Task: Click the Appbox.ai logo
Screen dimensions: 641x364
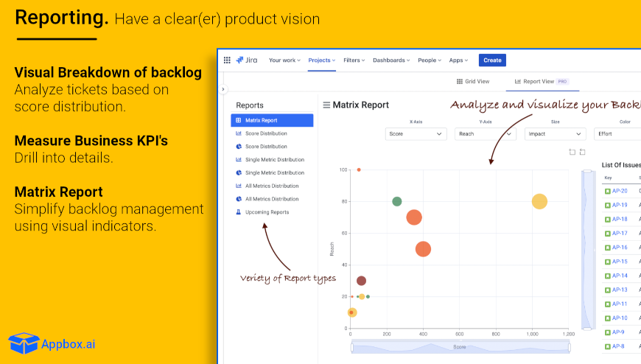Action: pos(52,343)
